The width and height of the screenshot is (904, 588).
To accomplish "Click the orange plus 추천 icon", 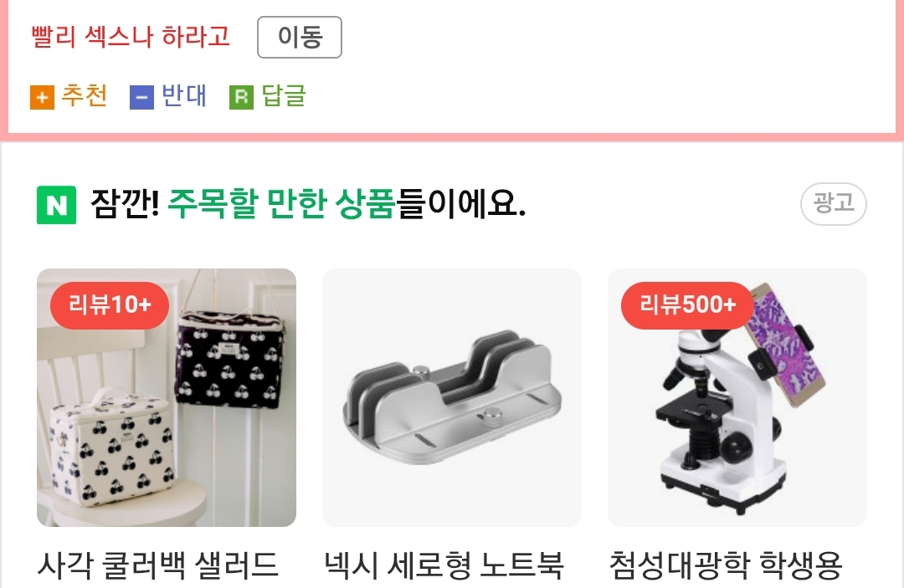I will pyautogui.click(x=42, y=97).
